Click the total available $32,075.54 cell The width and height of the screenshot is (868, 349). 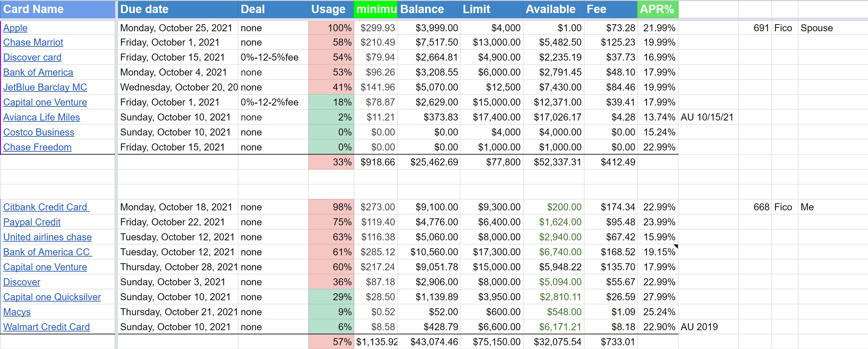[554, 342]
